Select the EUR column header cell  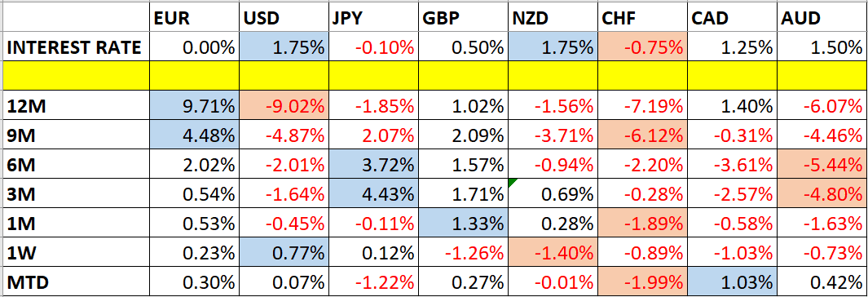(194, 20)
